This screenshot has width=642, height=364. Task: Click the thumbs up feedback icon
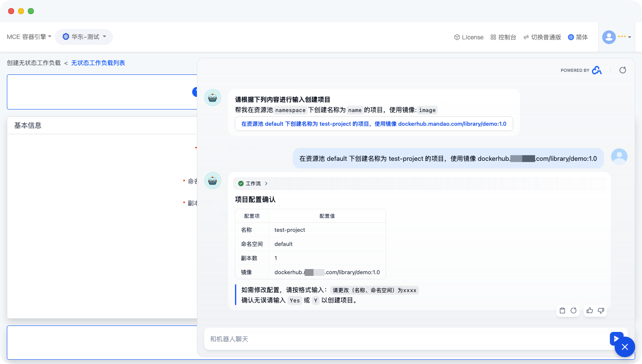[x=590, y=311]
